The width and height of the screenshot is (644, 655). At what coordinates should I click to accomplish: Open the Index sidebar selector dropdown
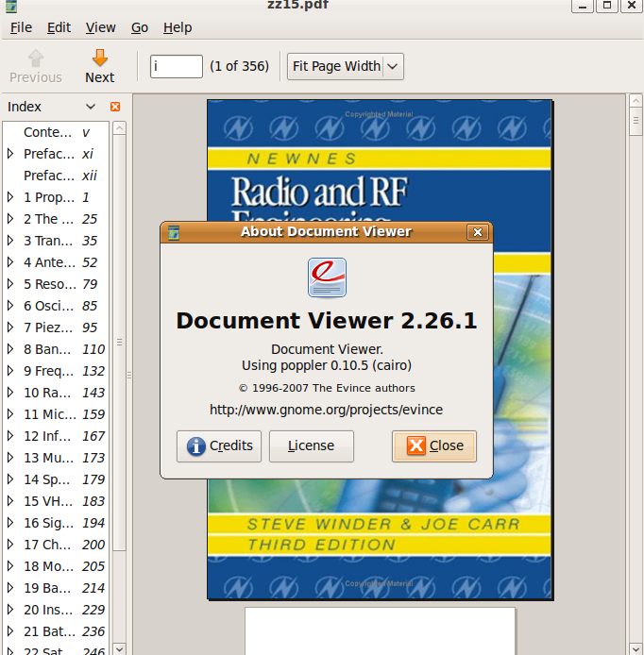tap(91, 107)
